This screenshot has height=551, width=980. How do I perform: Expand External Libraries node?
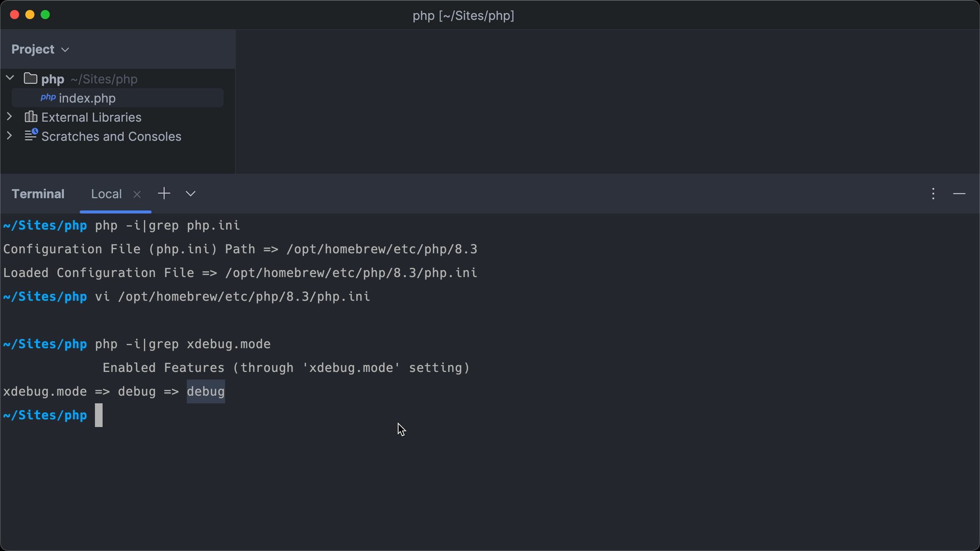tap(9, 117)
